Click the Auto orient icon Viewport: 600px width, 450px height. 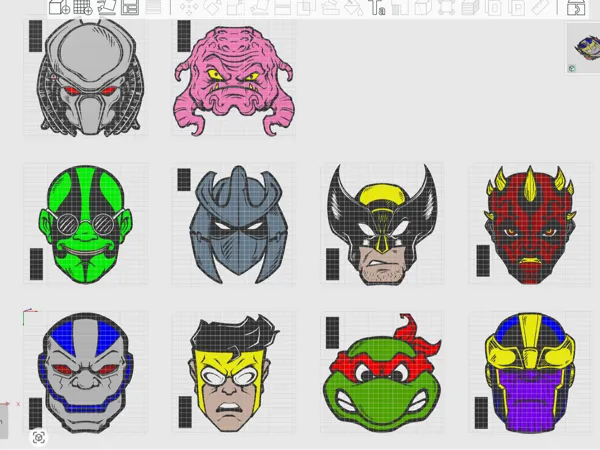tap(106, 7)
